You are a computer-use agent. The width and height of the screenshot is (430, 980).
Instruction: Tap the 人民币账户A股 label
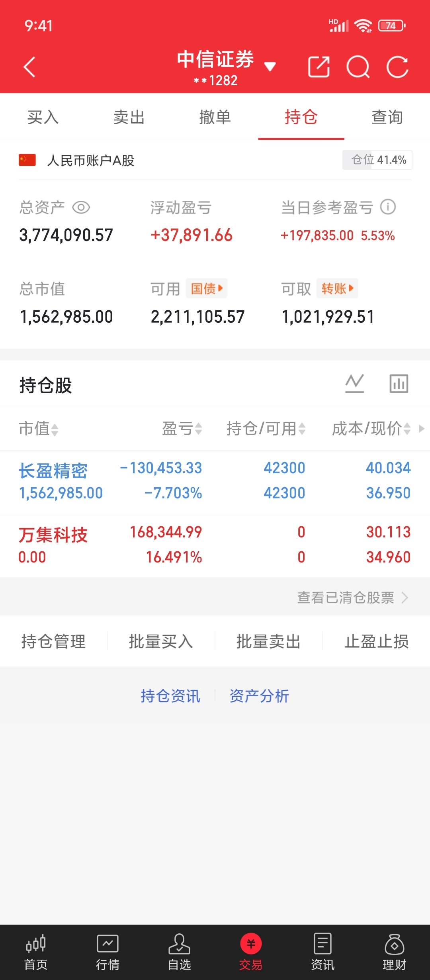[x=91, y=161]
